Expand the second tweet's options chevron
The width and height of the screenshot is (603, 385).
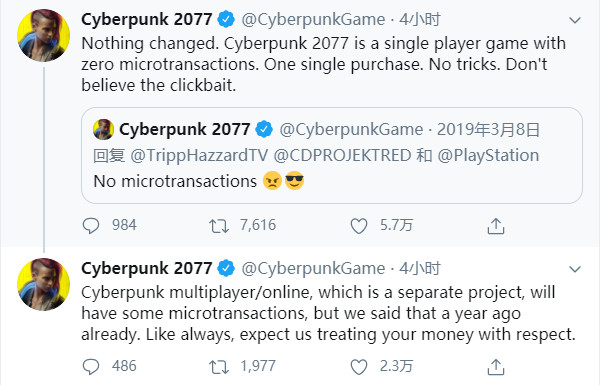[x=575, y=269]
